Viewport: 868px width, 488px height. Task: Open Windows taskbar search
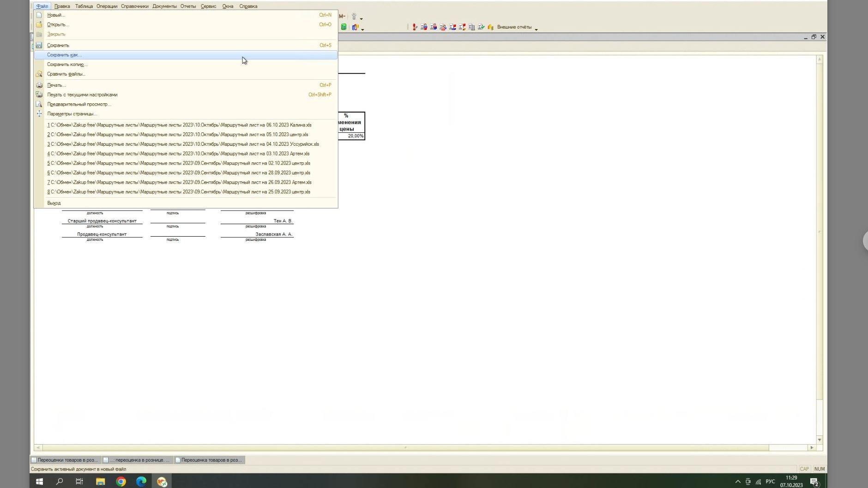pos(60,482)
